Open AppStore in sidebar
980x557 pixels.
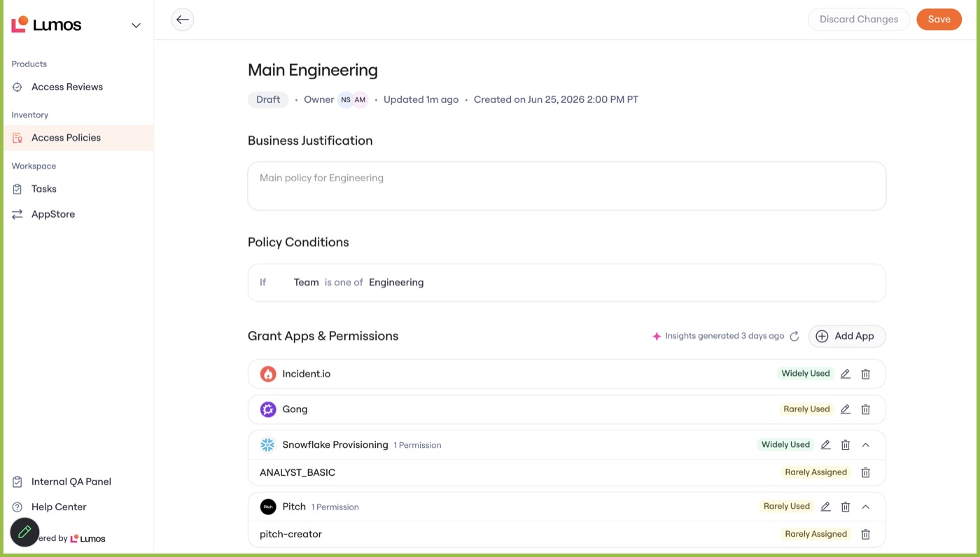pyautogui.click(x=53, y=214)
